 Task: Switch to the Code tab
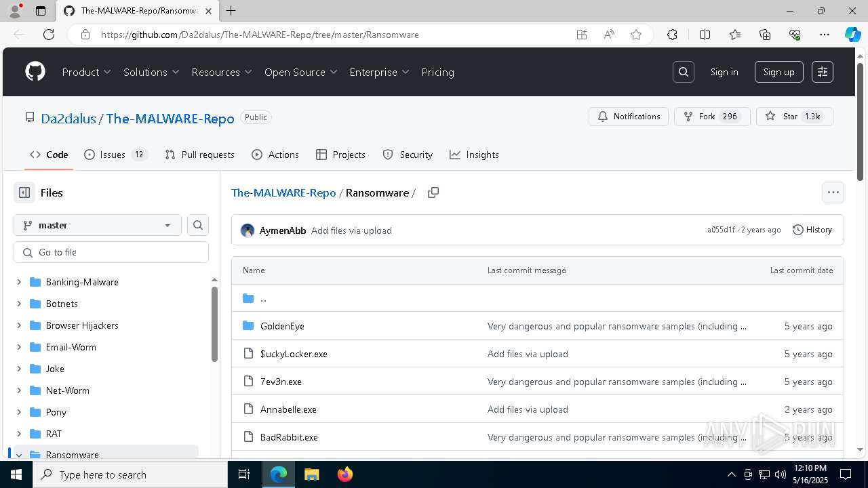click(49, 155)
